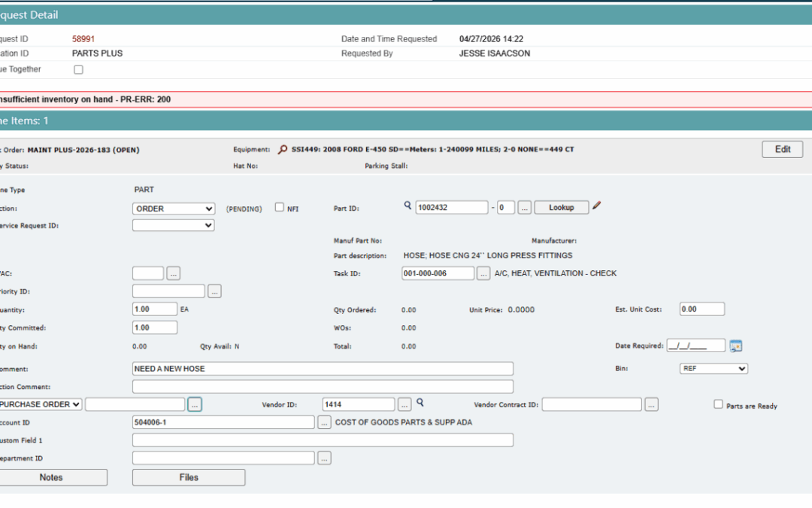Click the Quantity field showing 1.00
Viewport: 812px width, 508px height.
[155, 309]
